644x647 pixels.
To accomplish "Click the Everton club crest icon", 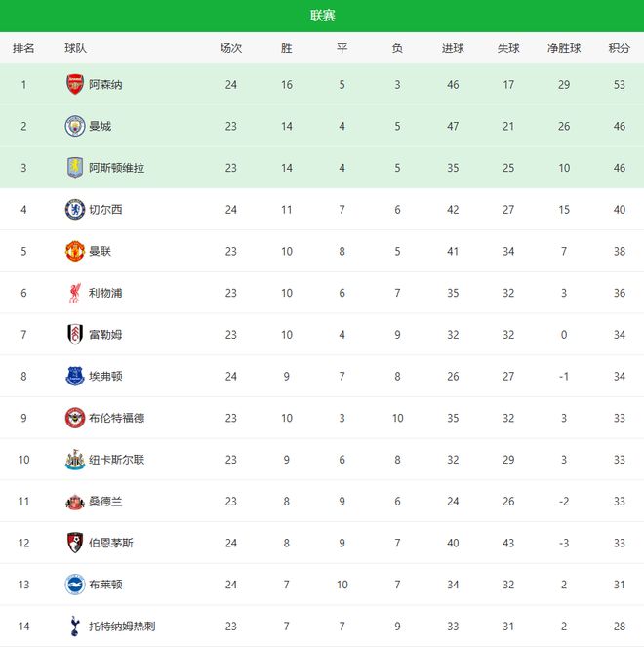I will [75, 376].
